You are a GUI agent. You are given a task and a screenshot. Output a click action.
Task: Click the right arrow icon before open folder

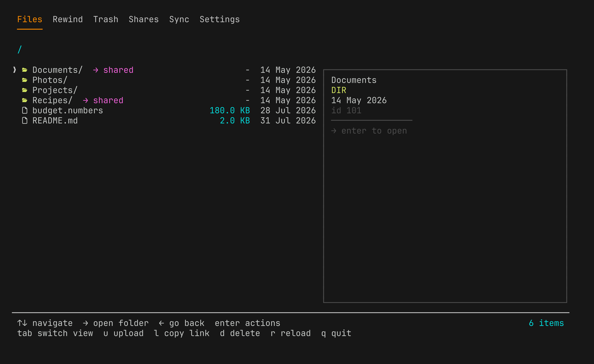coord(86,323)
